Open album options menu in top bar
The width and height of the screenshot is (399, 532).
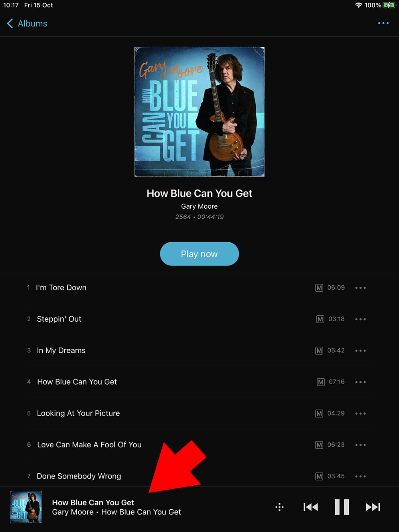383,23
